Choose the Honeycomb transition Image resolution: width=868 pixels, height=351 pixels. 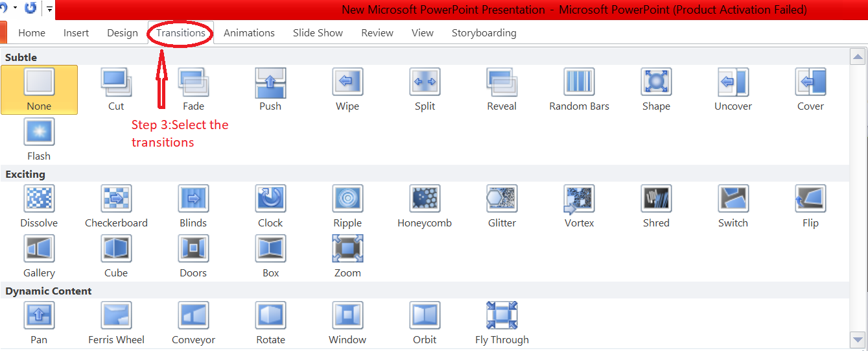(x=425, y=206)
